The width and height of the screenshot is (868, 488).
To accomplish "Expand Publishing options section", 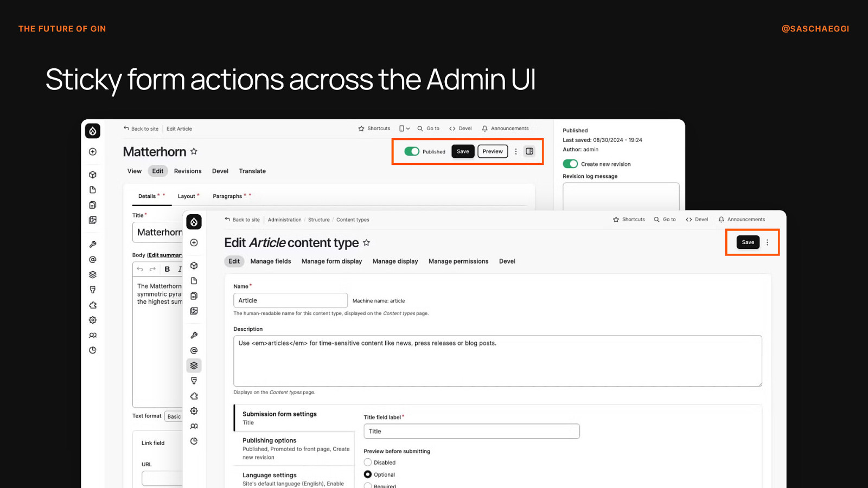I will click(x=295, y=448).
